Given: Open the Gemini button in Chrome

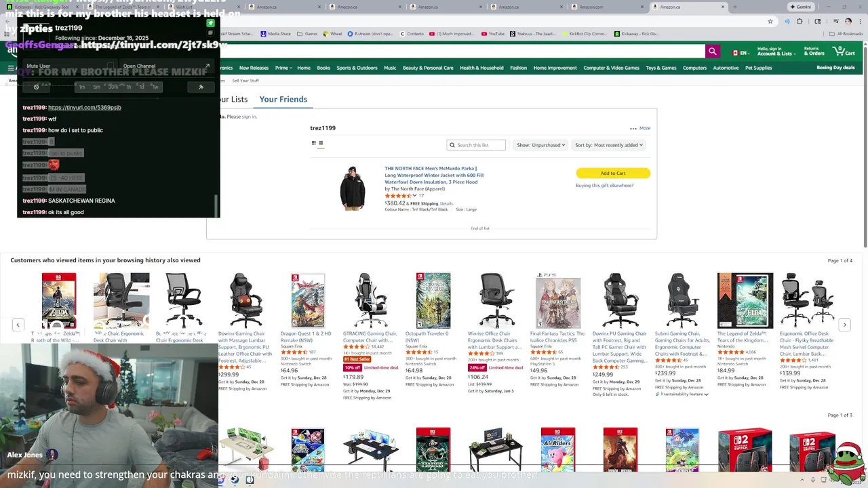Looking at the screenshot, I should coord(801,7).
